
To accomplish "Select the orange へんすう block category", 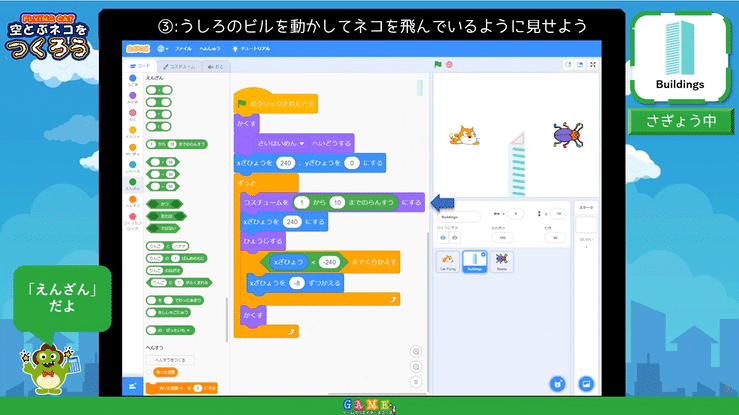I will [x=133, y=202].
